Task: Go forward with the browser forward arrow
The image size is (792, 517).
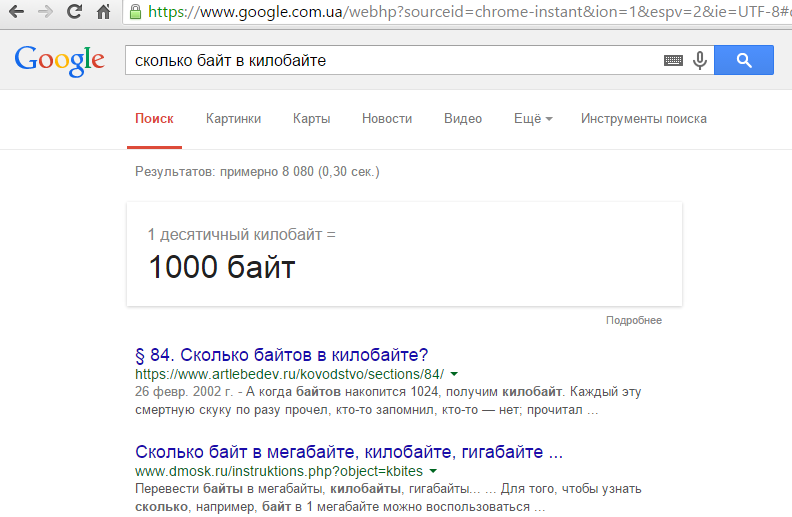Action: [45, 12]
